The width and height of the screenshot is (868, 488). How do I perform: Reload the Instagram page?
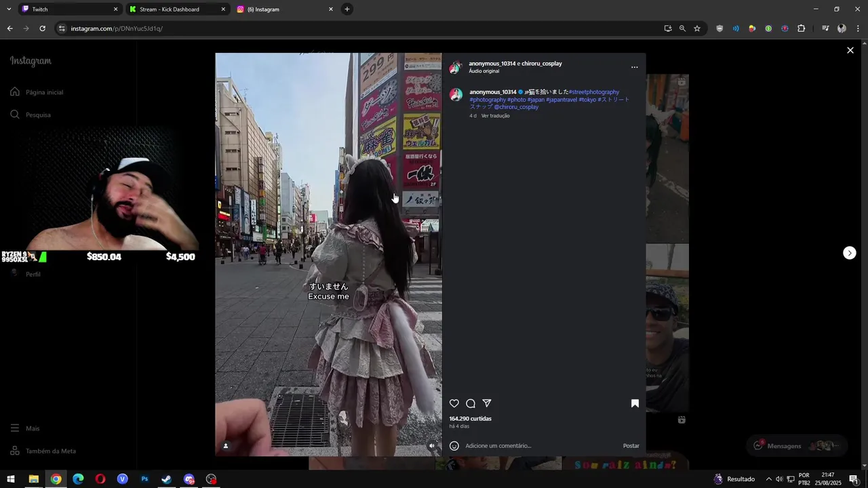(42, 28)
